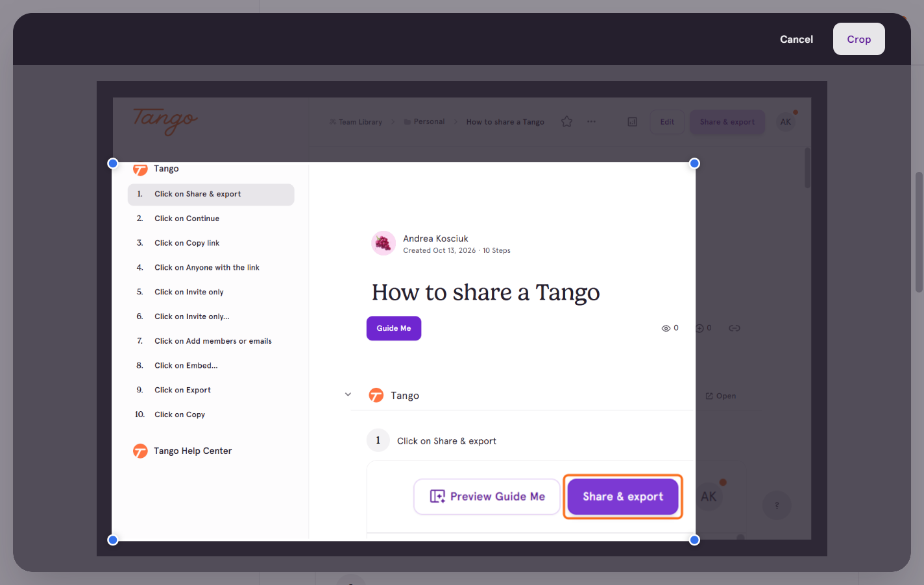Viewport: 924px width, 585px height.
Task: Open Team Library breadcrumb
Action: [356, 122]
